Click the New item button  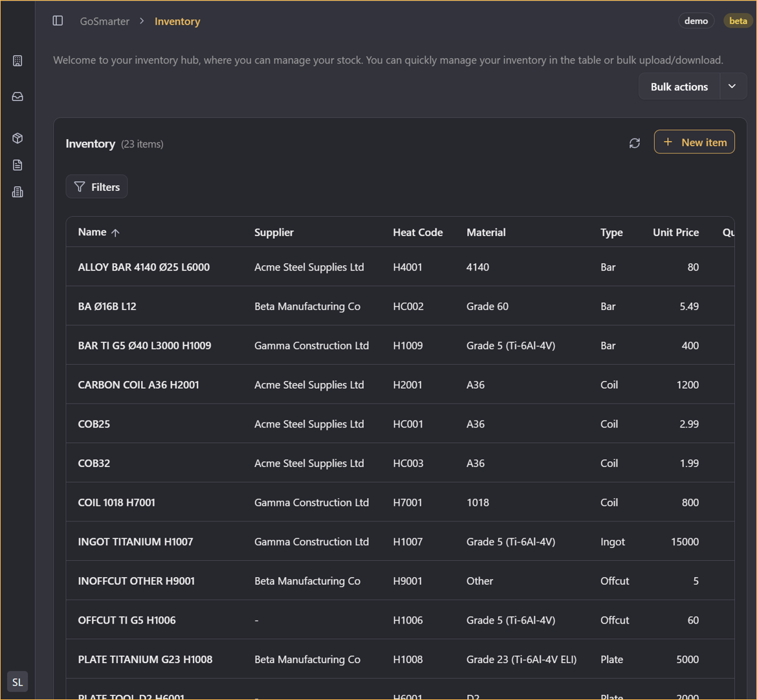694,142
